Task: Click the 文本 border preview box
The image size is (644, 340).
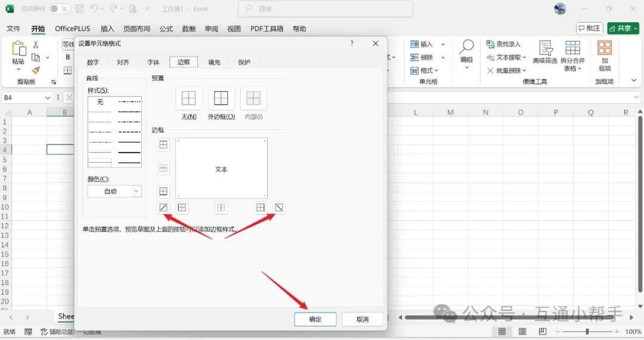Action: point(221,168)
